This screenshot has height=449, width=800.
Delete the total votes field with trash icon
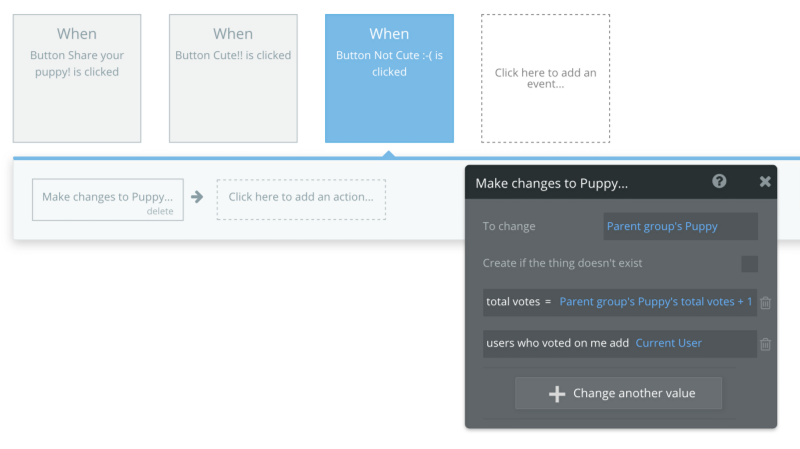point(765,302)
